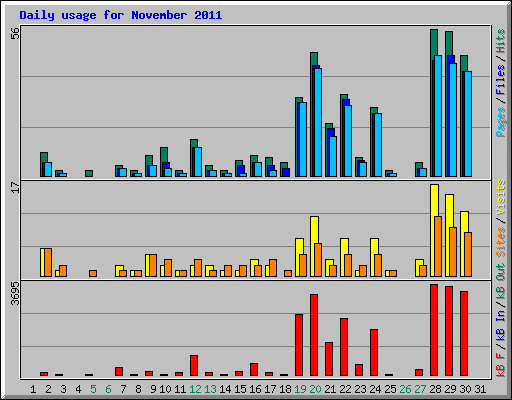The width and height of the screenshot is (512, 400).
Task: Select day label '7' on the x-axis
Action: 123,389
